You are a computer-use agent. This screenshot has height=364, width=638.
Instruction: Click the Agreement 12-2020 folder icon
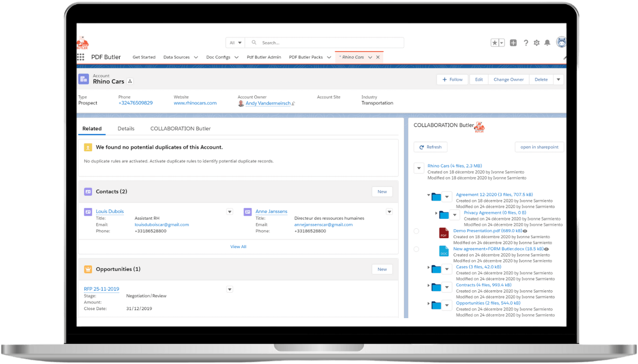tap(436, 197)
